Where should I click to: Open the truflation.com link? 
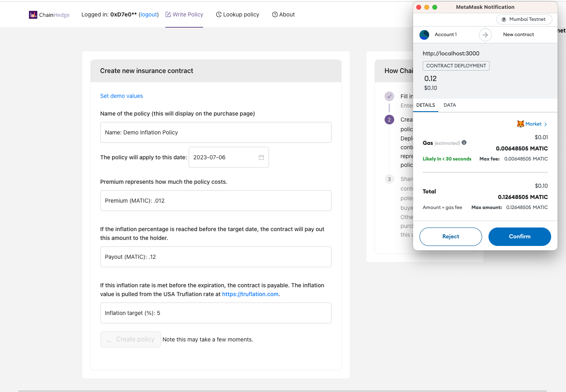(x=250, y=294)
